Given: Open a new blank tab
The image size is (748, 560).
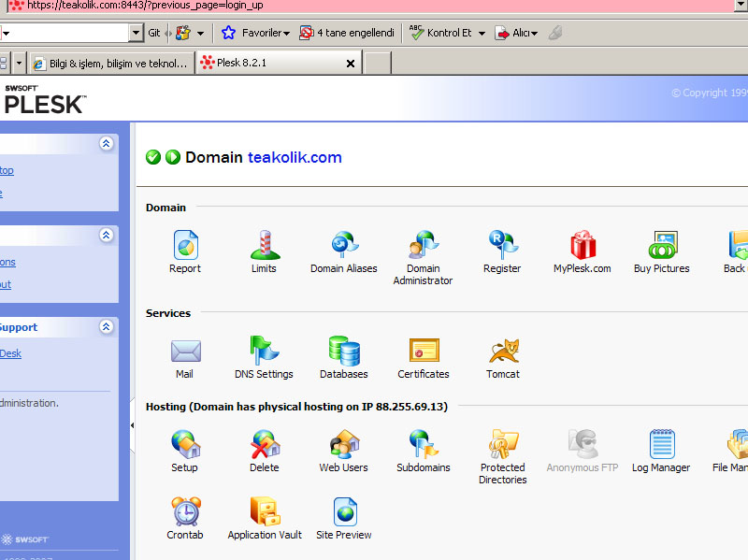Looking at the screenshot, I should 378,64.
